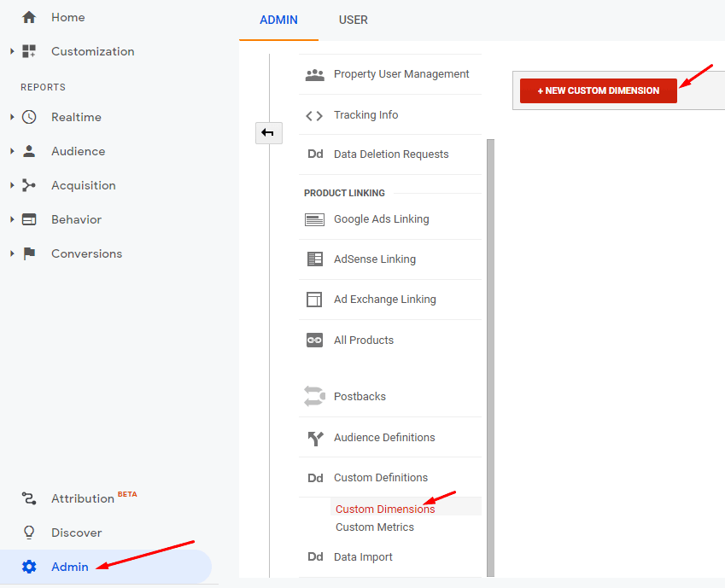Screen dimensions: 725x588
Task: Expand the Customization section arrow
Action: (12, 51)
